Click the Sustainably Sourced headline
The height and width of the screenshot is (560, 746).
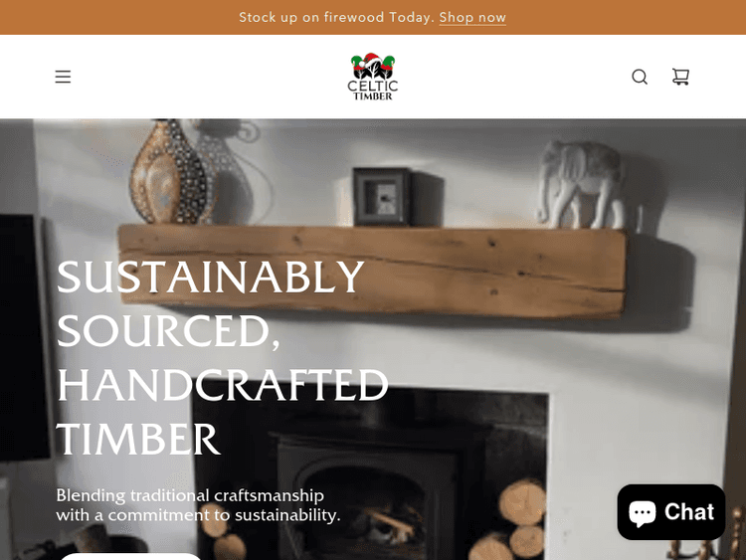click(222, 358)
